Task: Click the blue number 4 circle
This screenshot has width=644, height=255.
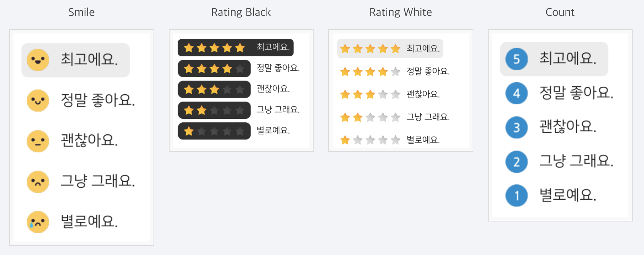Action: [x=516, y=93]
